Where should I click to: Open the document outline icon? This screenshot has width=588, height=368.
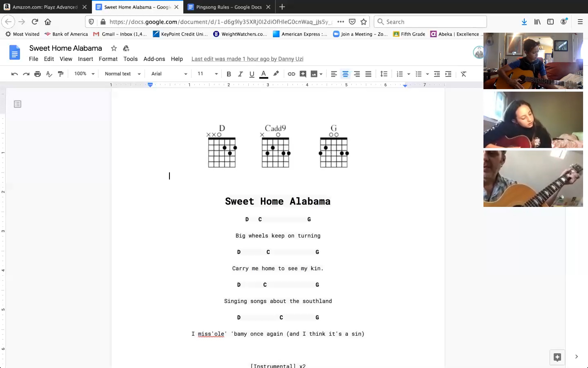pyautogui.click(x=18, y=104)
